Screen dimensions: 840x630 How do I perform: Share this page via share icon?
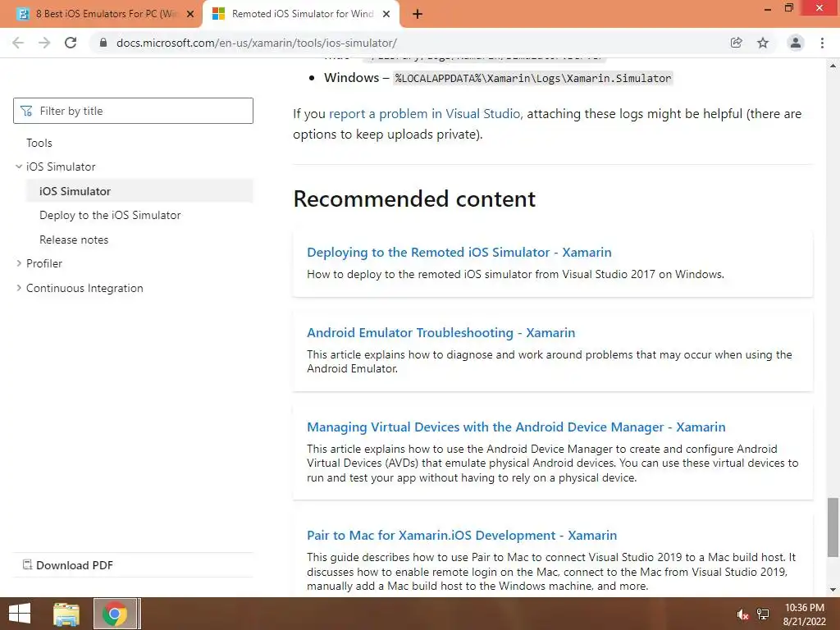point(737,43)
